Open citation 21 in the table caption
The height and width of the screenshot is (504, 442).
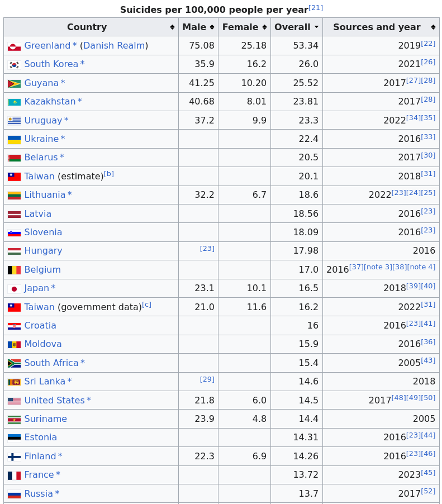(316, 8)
